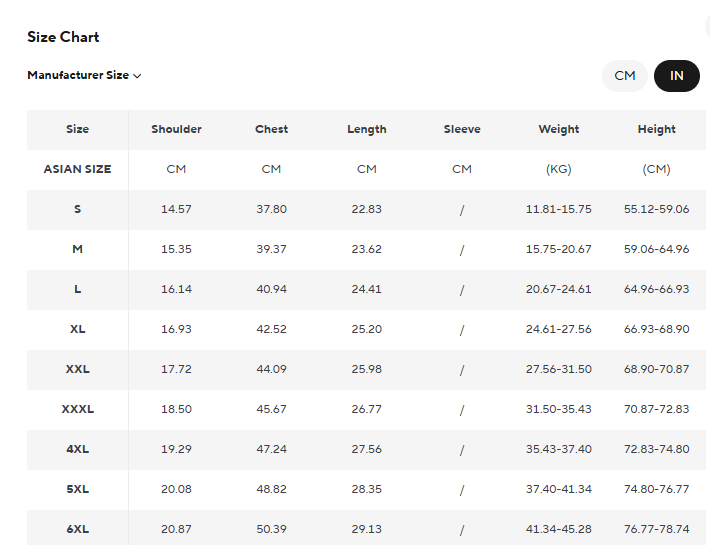710x545 pixels.
Task: Select weight range 20.67-24.61
Action: click(x=558, y=289)
